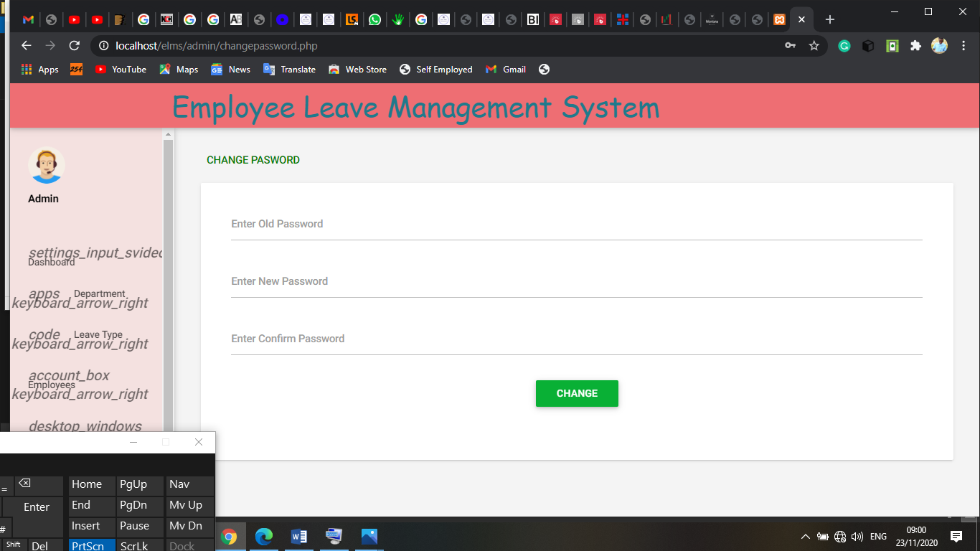Open the Dashboard sidebar item
980x551 pixels.
point(52,263)
